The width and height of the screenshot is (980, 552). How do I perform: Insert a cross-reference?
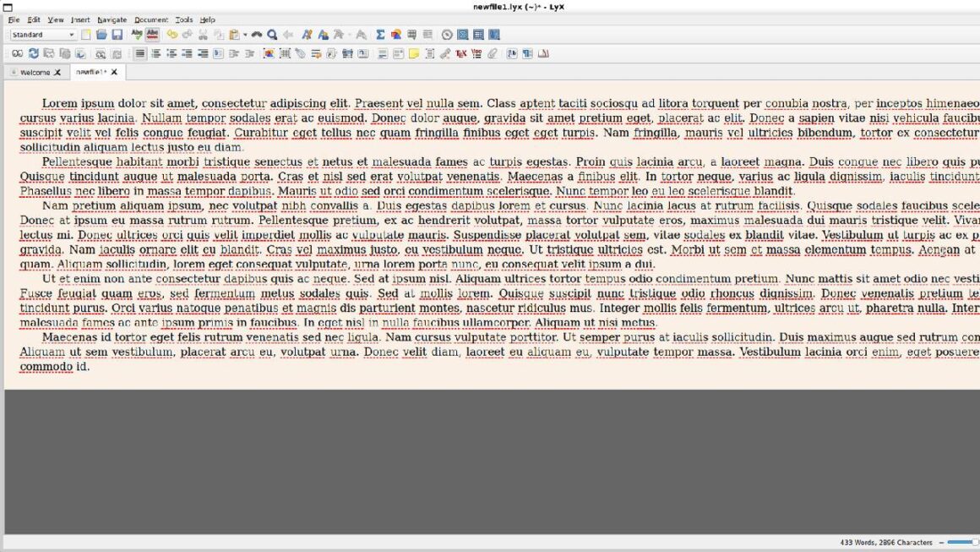[316, 54]
